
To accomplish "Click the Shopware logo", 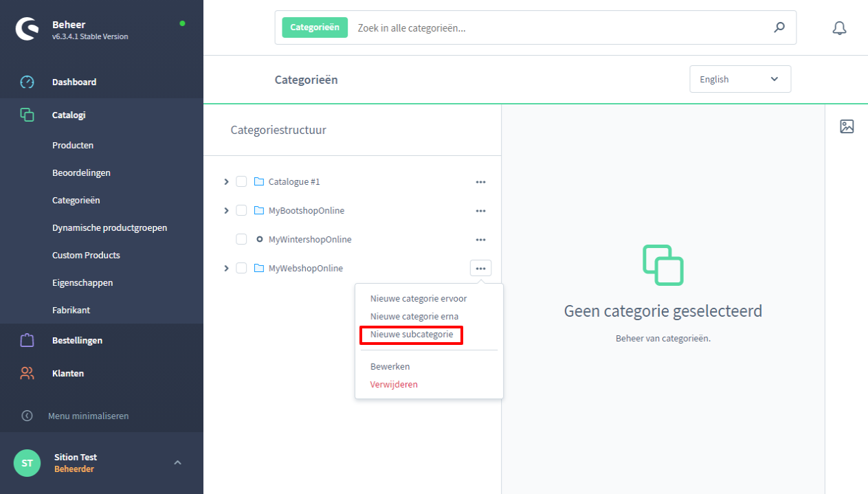I will click(27, 29).
